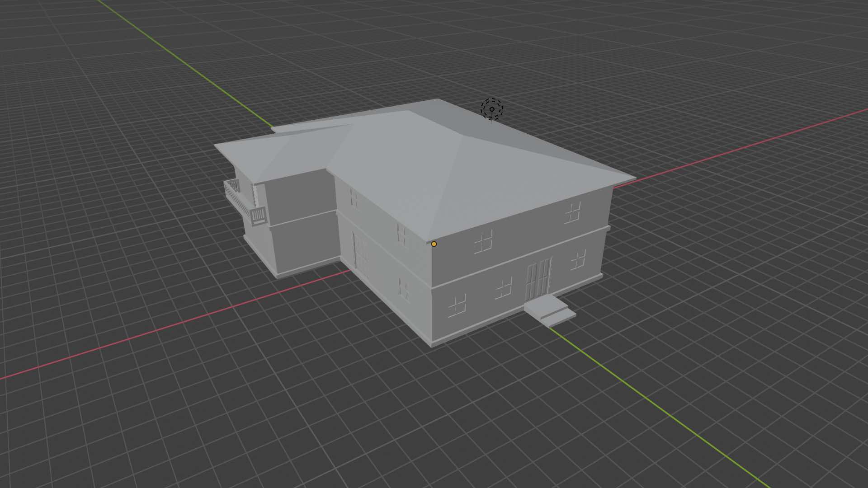The width and height of the screenshot is (868, 488).
Task: Click the orange object origin dot
Action: point(434,244)
